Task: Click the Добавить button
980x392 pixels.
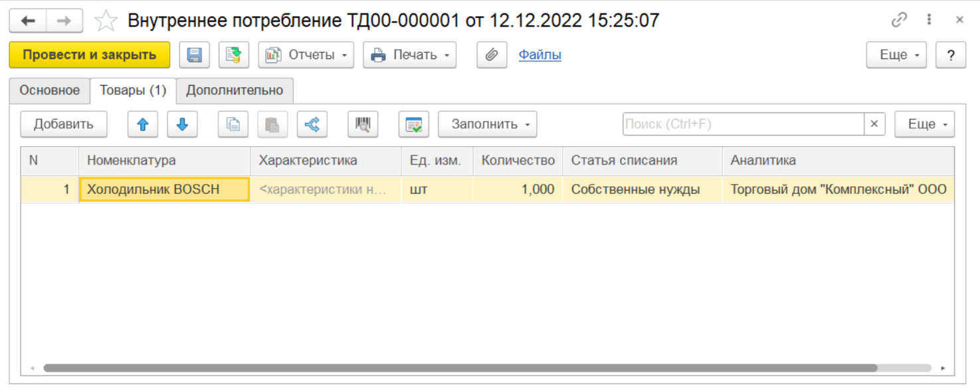Action: tap(63, 124)
